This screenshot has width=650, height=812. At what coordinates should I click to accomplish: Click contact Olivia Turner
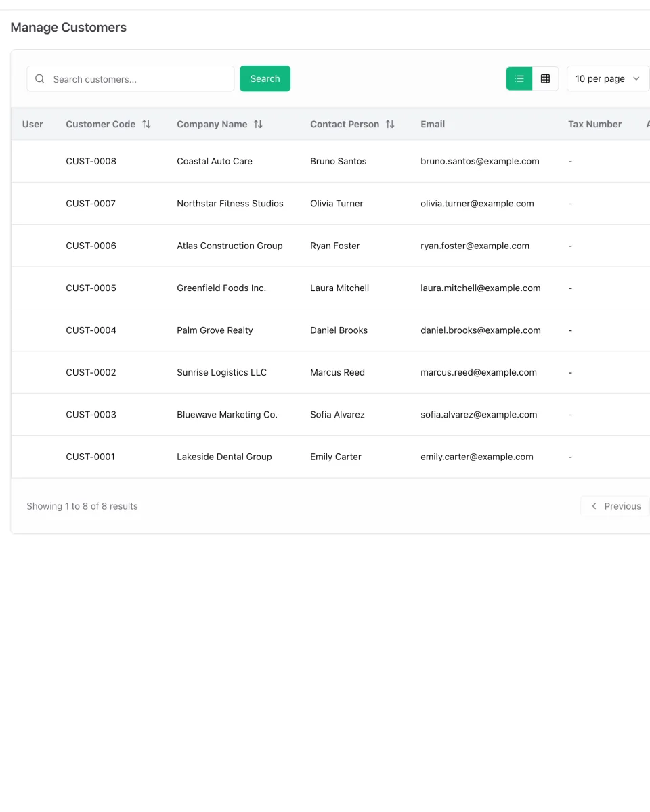[x=337, y=204]
